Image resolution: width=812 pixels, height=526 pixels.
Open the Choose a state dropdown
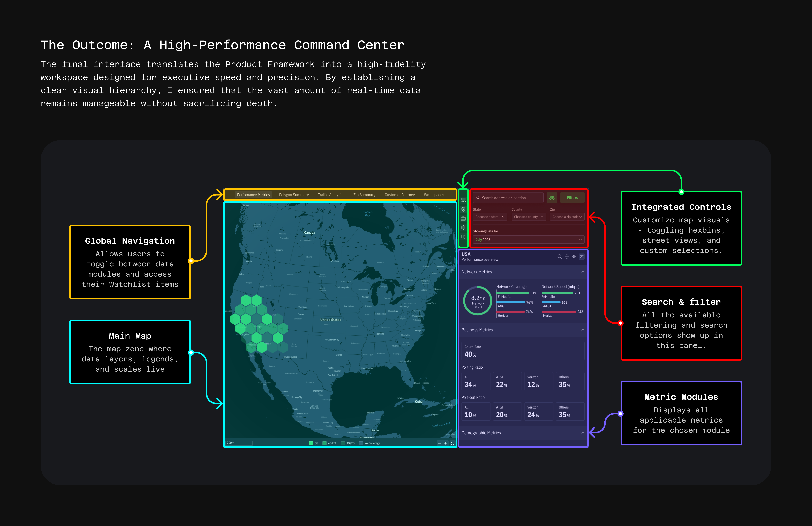[490, 217]
